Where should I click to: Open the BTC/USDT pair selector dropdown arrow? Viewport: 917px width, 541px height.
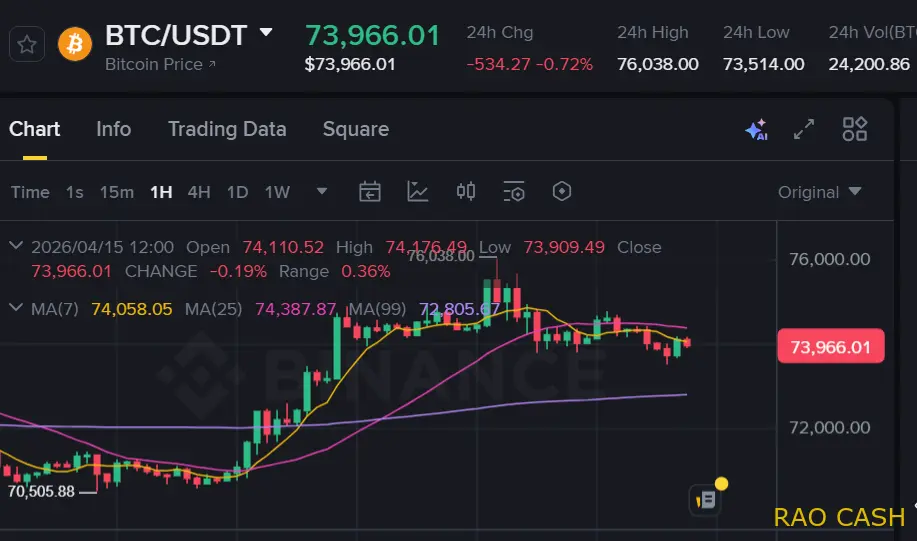(x=266, y=32)
